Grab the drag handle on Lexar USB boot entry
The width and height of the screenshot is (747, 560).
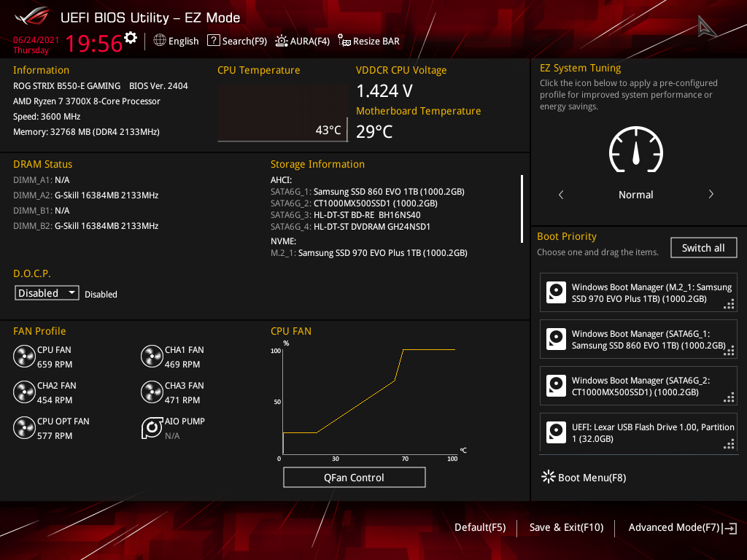tap(729, 444)
